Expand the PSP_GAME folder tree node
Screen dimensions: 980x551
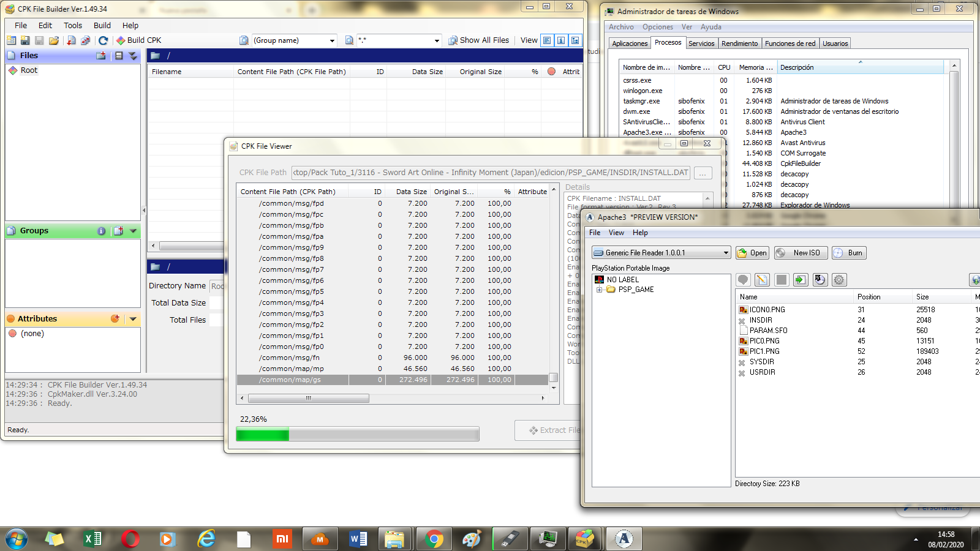599,290
